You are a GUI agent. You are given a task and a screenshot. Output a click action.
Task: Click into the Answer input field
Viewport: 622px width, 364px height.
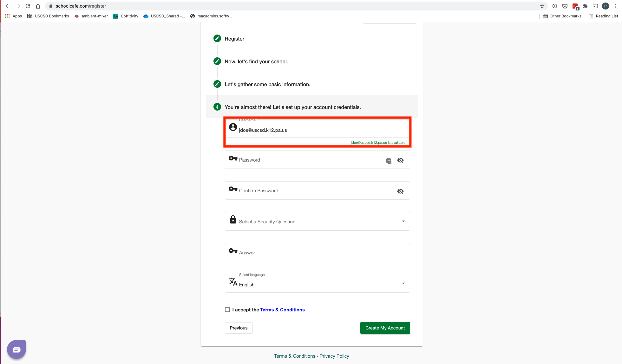317,252
